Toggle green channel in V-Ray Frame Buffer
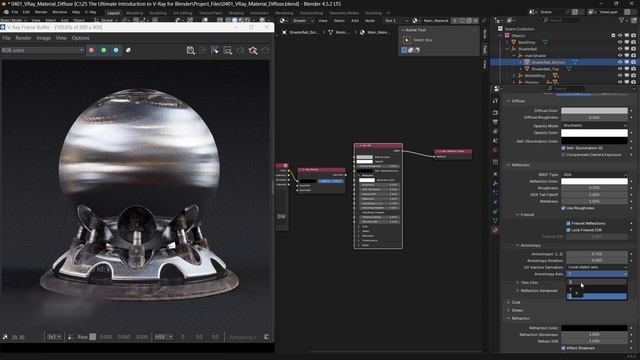This screenshot has height=360, width=640. pos(104,50)
